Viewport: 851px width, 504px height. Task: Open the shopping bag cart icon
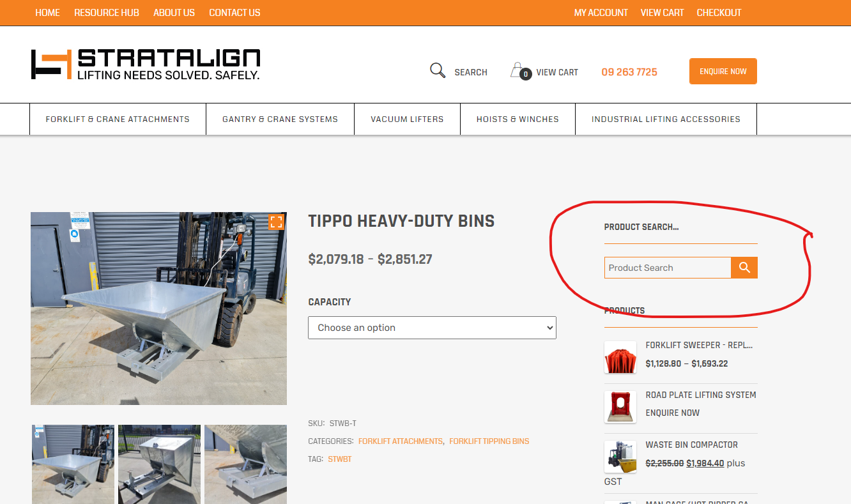pos(519,71)
